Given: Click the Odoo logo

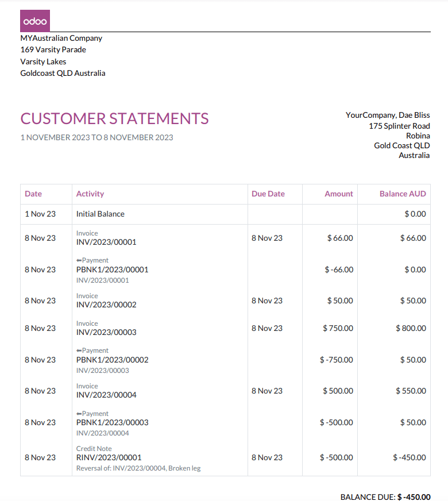Looking at the screenshot, I should pyautogui.click(x=35, y=21).
